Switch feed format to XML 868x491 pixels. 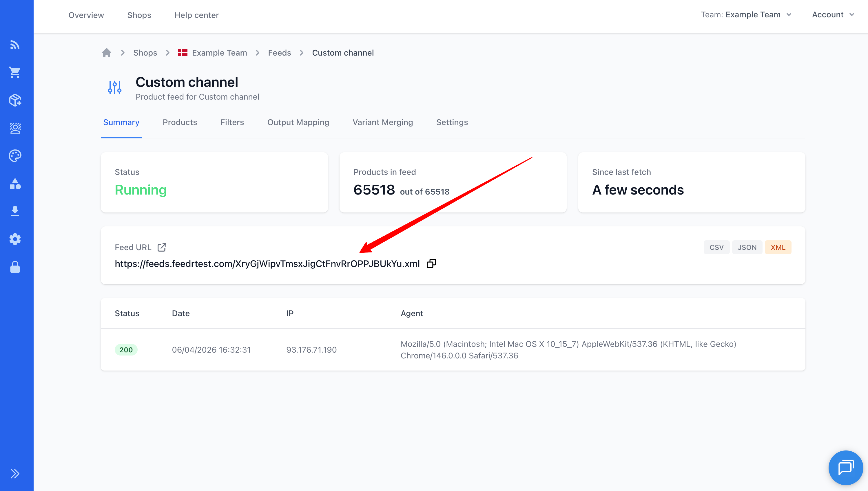click(778, 247)
